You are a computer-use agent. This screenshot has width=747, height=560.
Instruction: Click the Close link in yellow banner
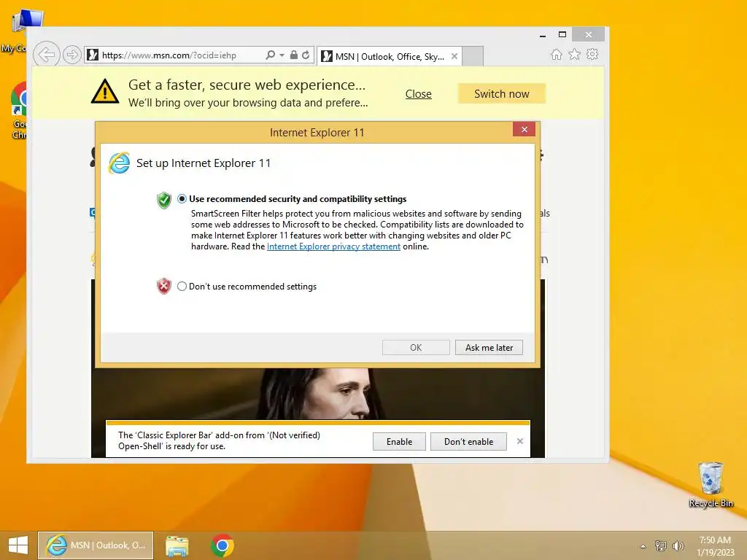point(418,94)
